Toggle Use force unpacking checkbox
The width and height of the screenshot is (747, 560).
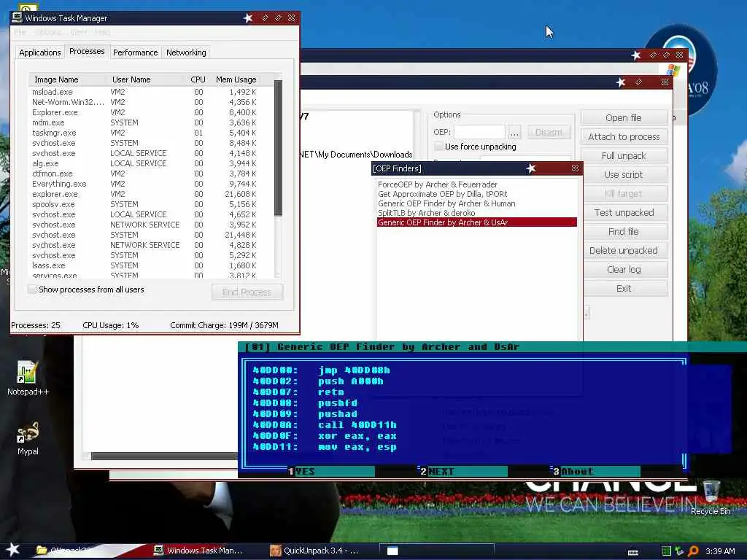pyautogui.click(x=438, y=146)
